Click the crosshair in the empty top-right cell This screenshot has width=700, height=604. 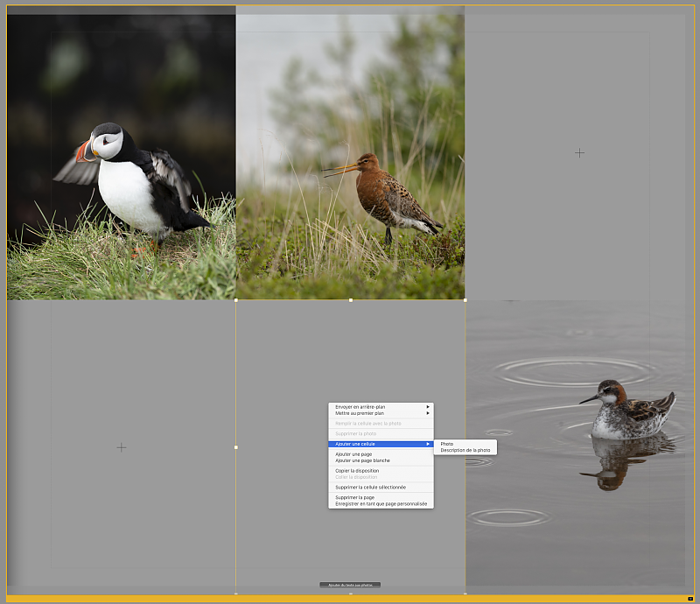click(x=579, y=153)
